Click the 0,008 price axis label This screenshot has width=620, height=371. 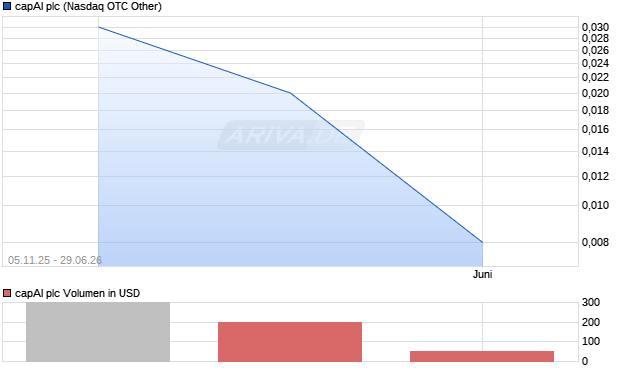click(x=595, y=242)
